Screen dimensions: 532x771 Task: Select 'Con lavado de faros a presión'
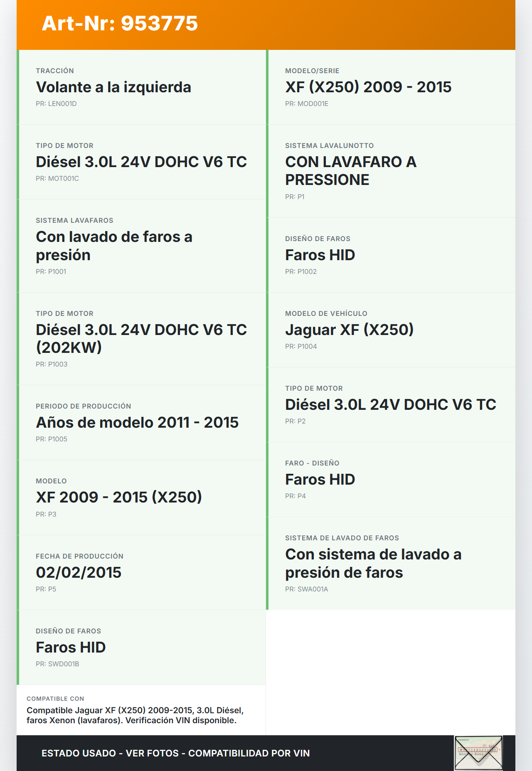coord(114,246)
